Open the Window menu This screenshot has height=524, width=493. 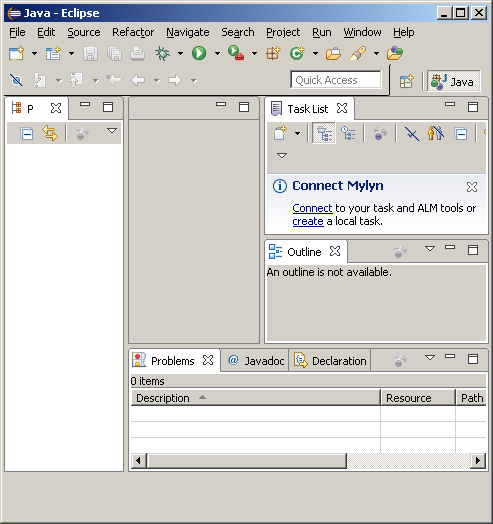point(362,32)
